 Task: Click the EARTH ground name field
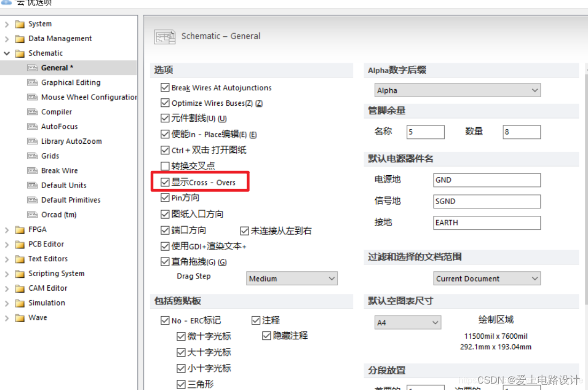point(486,223)
